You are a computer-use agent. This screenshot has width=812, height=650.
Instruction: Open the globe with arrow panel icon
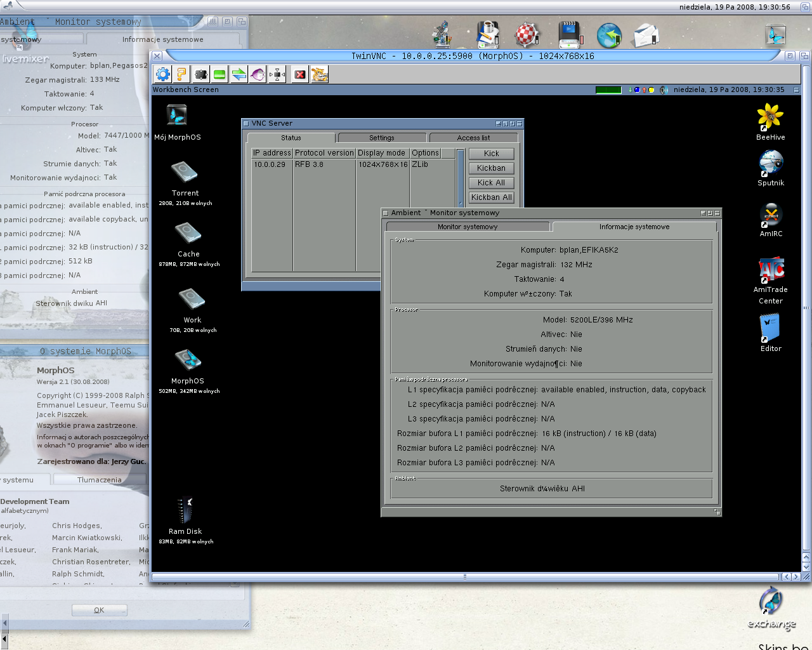point(609,36)
